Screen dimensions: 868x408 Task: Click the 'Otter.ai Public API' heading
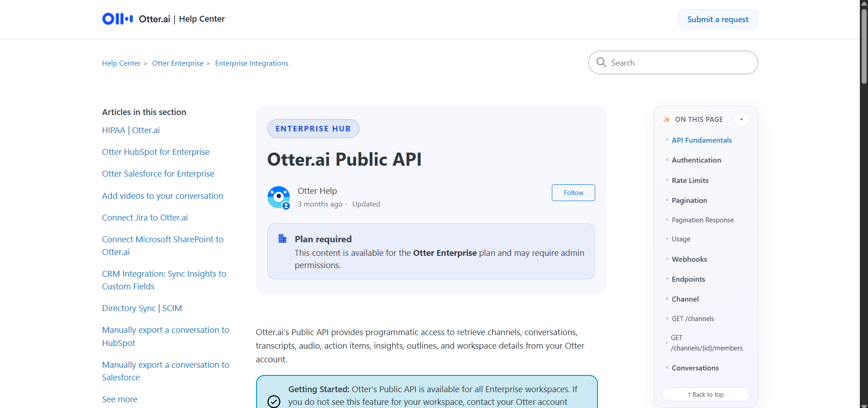[344, 159]
